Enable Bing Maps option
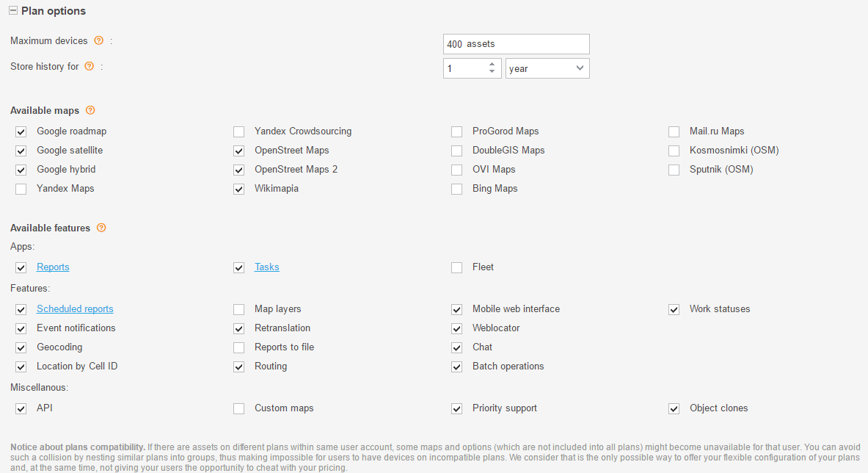This screenshot has height=473, width=868. click(x=456, y=189)
